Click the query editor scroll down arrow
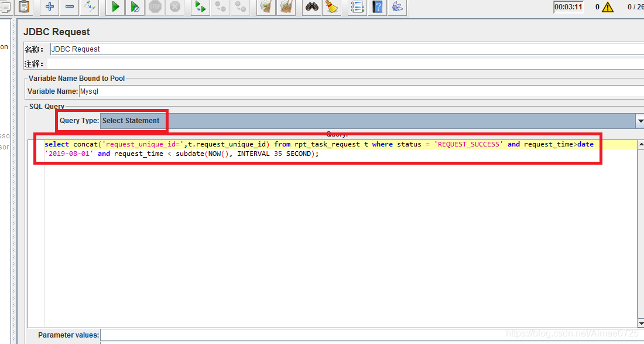 (x=640, y=323)
